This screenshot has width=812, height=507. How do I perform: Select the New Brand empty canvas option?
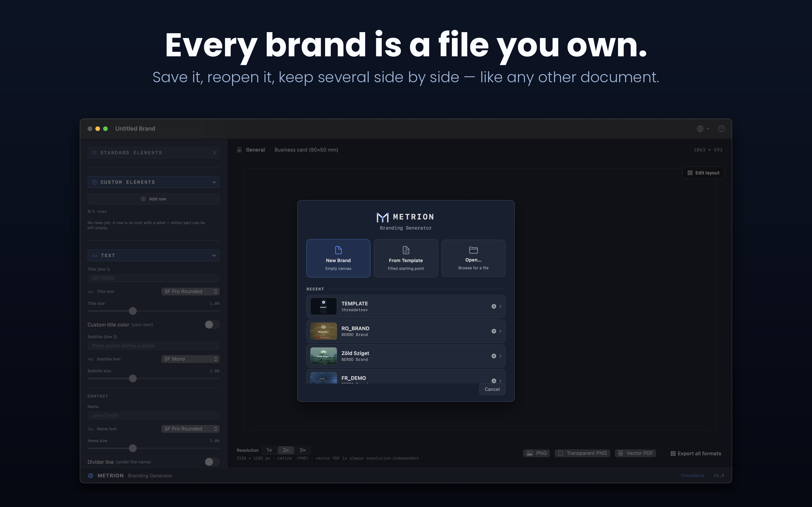click(x=338, y=258)
